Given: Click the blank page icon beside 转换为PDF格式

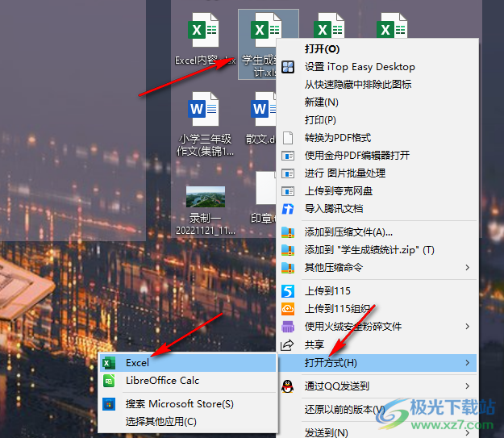Looking at the screenshot, I should coord(288,138).
